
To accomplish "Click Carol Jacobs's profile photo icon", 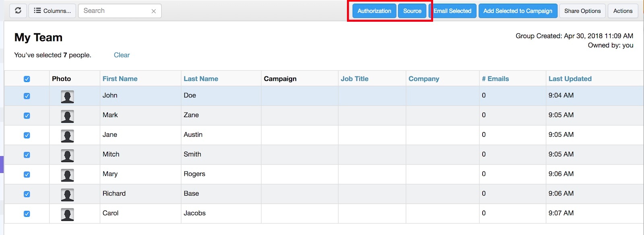I will [x=67, y=214].
